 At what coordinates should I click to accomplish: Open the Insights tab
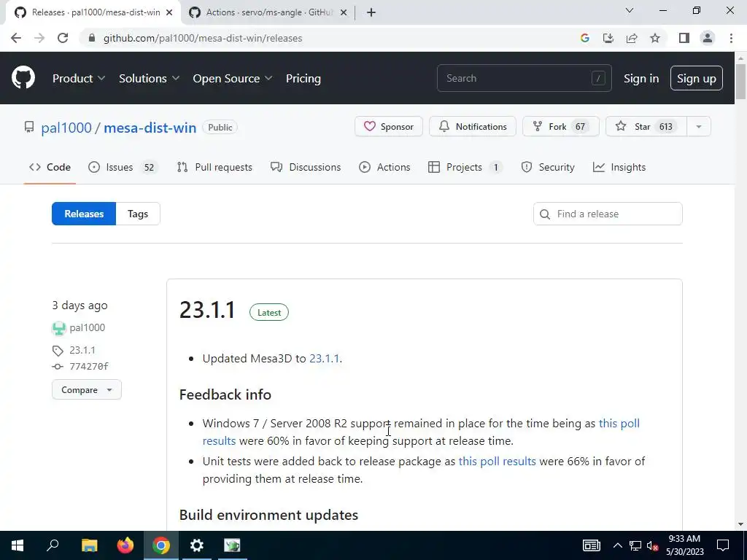click(x=619, y=167)
